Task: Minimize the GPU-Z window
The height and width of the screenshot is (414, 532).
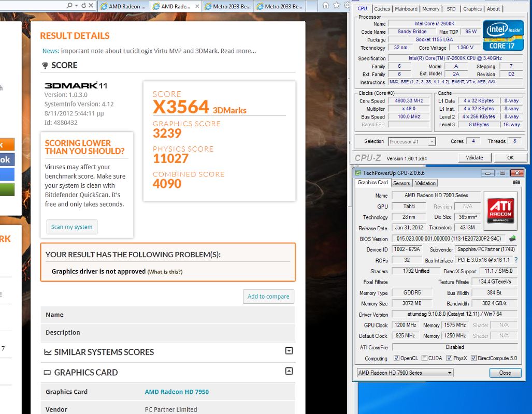Action: coord(487,173)
